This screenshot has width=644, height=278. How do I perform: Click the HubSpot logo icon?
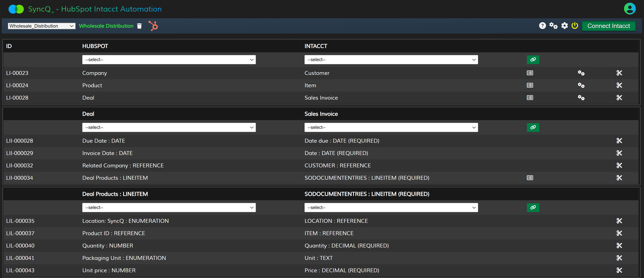(153, 26)
